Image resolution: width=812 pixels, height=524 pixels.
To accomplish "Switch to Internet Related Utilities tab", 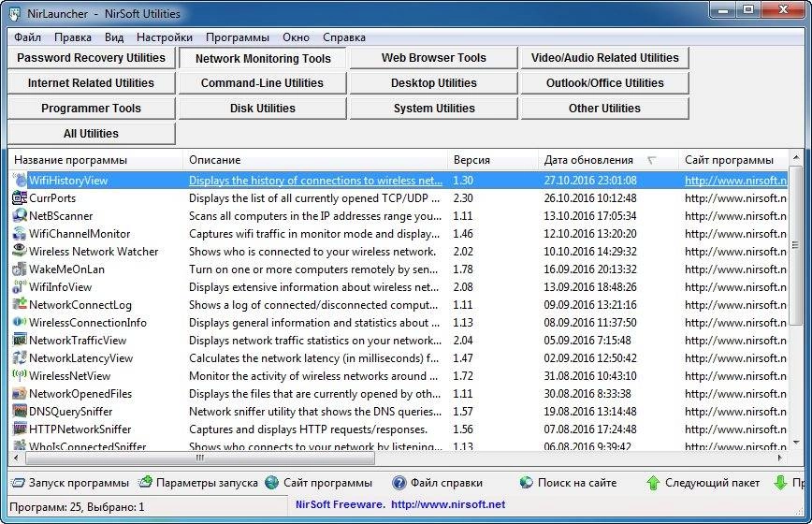I will pos(92,83).
